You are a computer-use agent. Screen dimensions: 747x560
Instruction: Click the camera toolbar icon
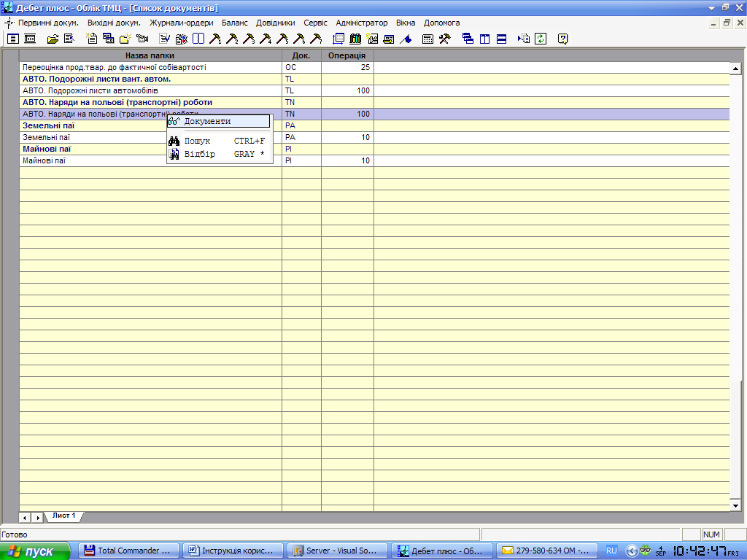pos(142,39)
